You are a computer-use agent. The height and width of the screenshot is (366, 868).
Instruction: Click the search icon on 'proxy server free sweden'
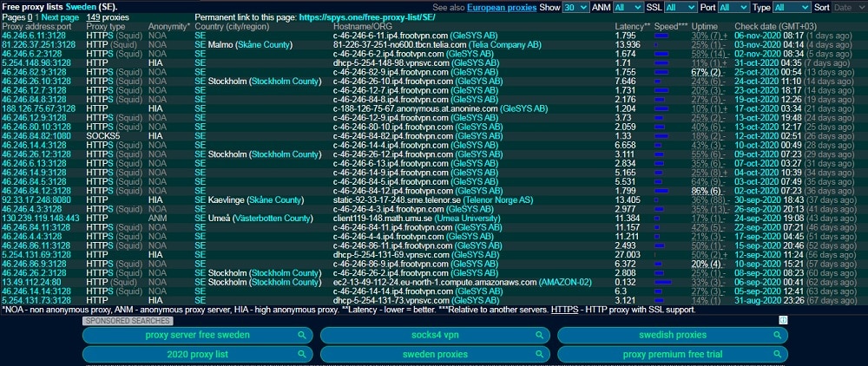[x=302, y=335]
